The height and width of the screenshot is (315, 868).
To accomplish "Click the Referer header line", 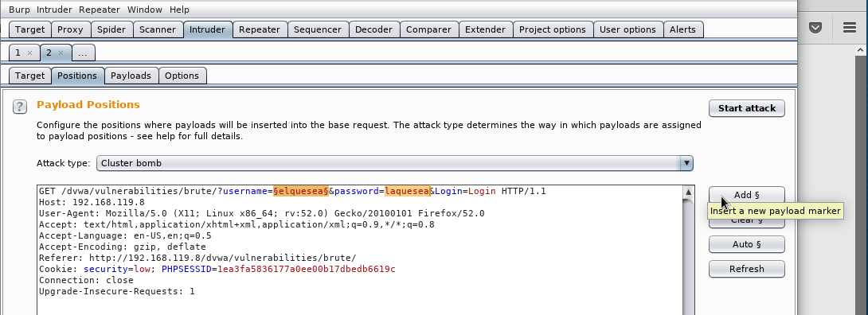I will 197,258.
